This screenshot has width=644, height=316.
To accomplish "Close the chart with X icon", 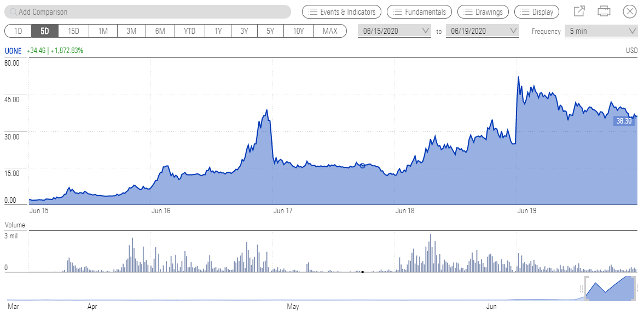I will pyautogui.click(x=630, y=11).
